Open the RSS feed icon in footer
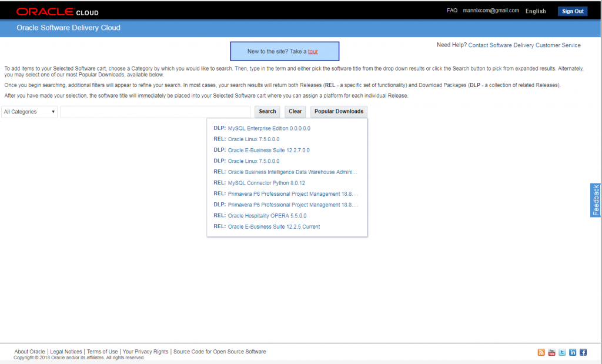The image size is (602, 364). [x=541, y=352]
